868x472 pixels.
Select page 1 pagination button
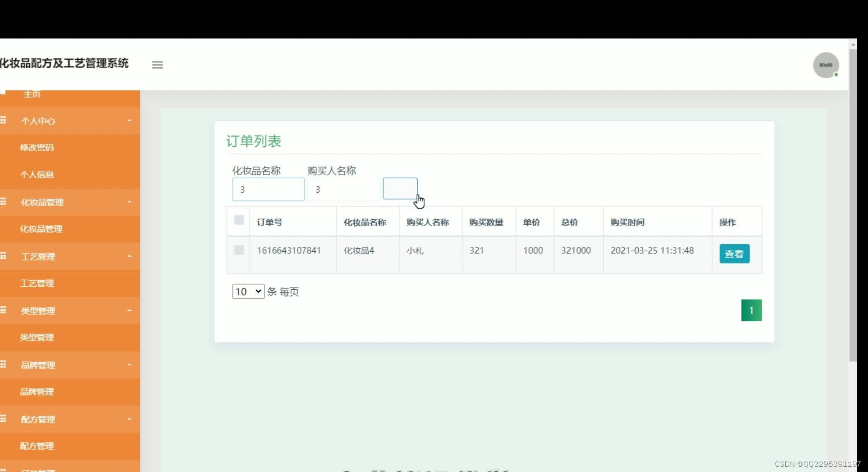pos(751,310)
